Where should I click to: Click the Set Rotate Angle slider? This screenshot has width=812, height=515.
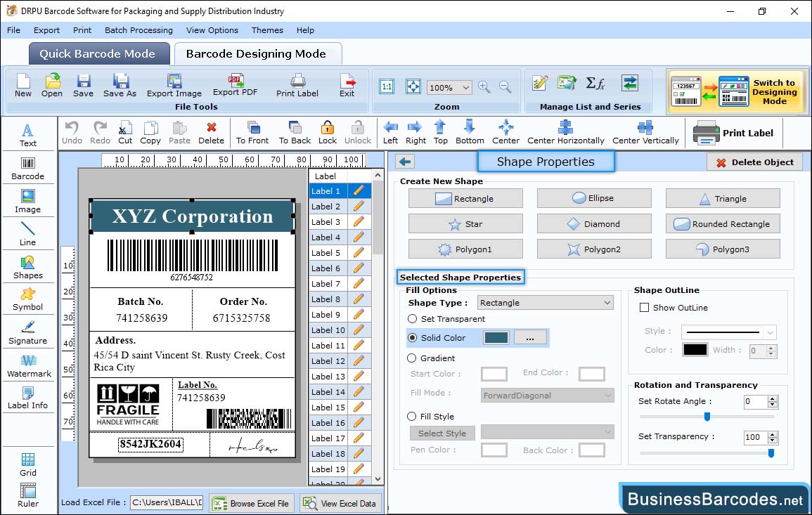pos(707,416)
